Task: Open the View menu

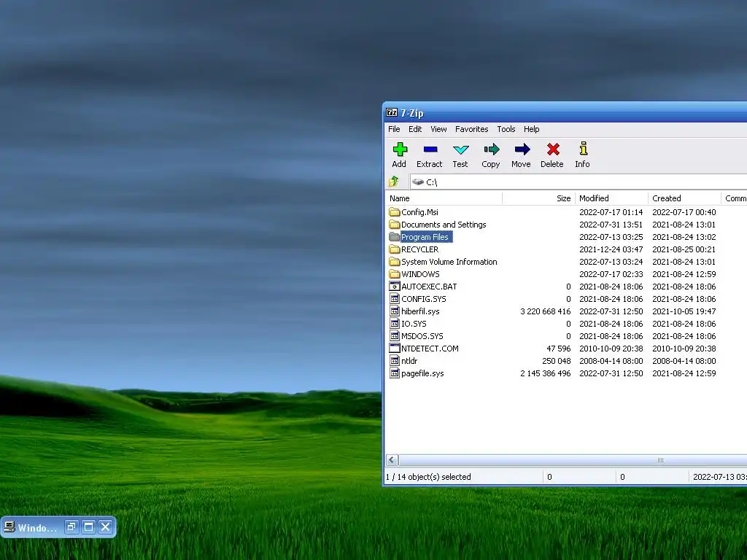Action: click(x=438, y=129)
